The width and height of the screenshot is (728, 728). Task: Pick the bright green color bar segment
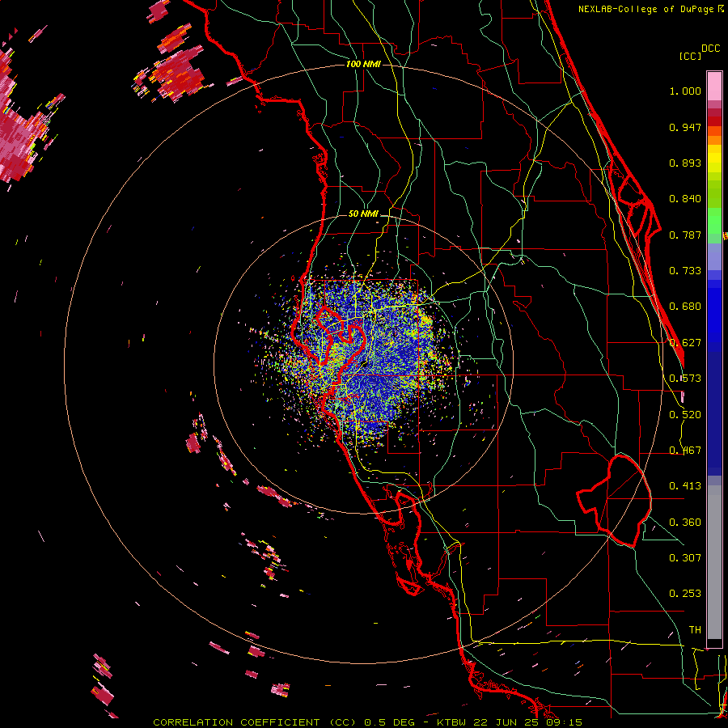coord(714,221)
